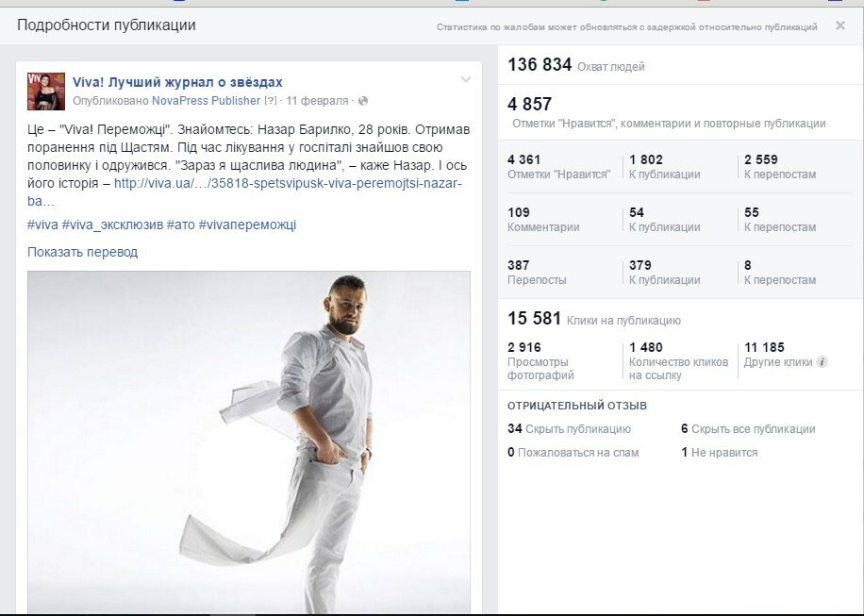Click the #viva_эксклюзив hashtag
864x616 pixels.
click(x=112, y=225)
